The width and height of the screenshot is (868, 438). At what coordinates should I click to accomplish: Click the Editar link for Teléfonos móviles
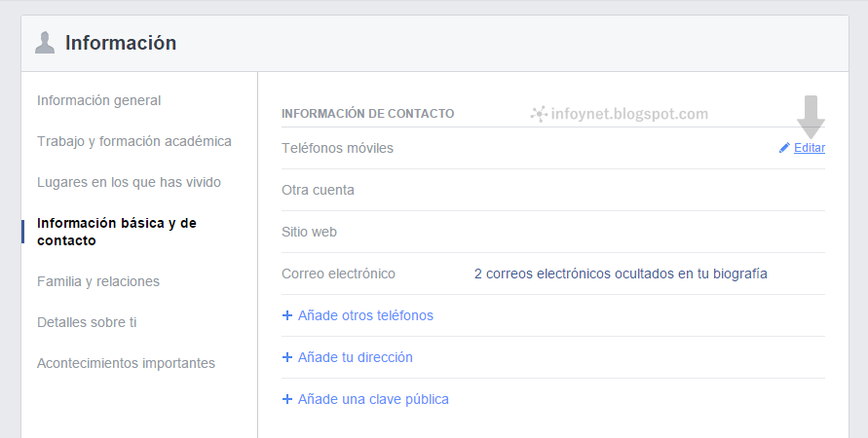tap(810, 148)
